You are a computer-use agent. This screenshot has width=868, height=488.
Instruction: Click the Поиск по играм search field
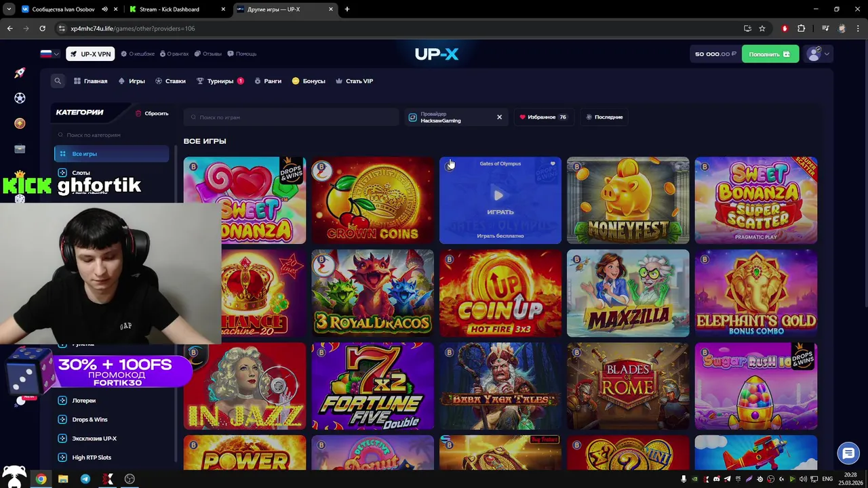tap(292, 117)
